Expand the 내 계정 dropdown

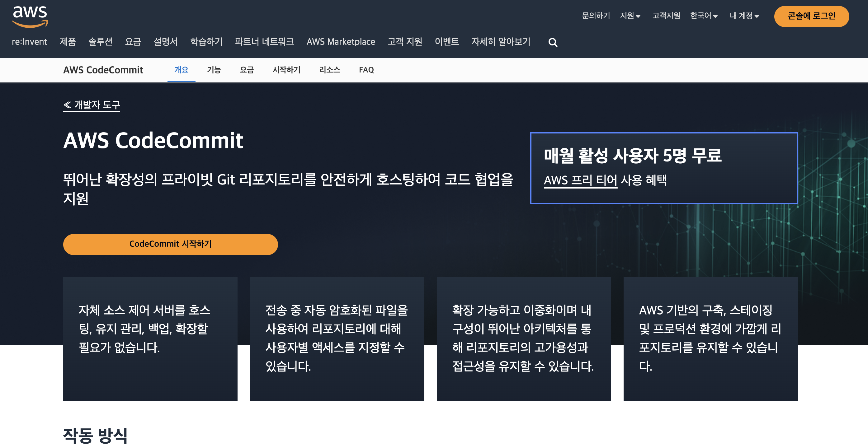tap(744, 16)
